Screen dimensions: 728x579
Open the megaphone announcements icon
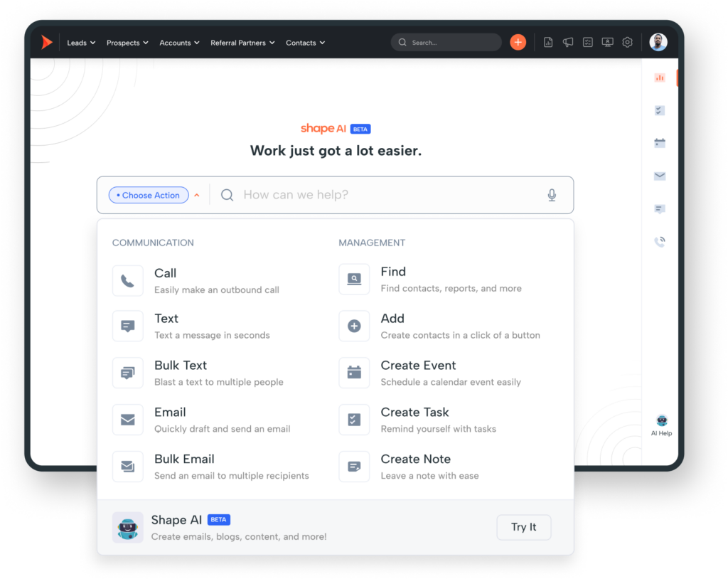[x=568, y=43]
